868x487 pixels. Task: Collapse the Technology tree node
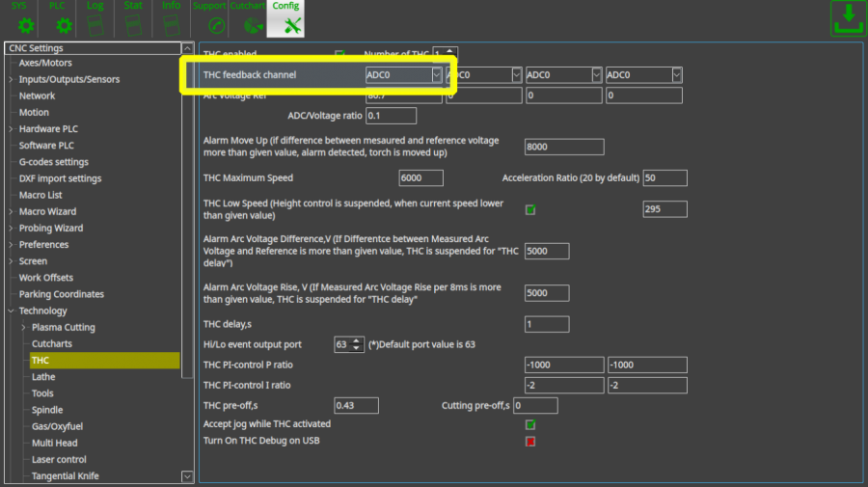pyautogui.click(x=11, y=311)
